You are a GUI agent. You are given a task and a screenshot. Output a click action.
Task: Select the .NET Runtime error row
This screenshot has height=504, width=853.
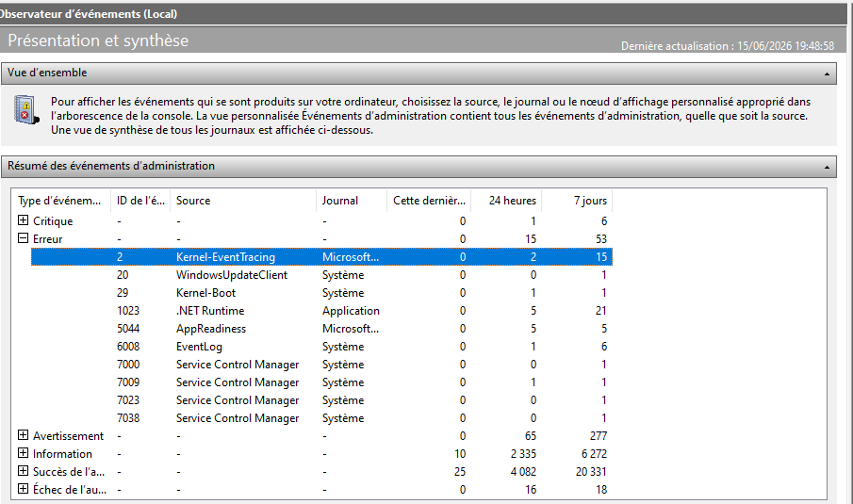point(321,311)
